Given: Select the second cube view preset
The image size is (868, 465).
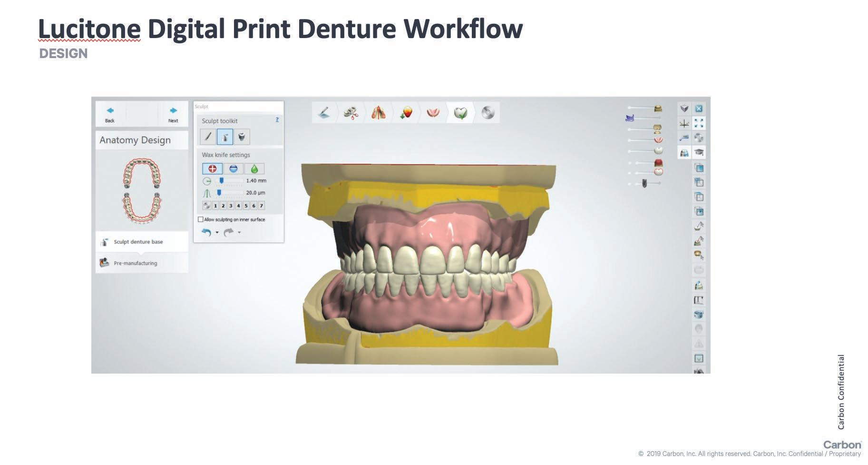Looking at the screenshot, I should (699, 182).
